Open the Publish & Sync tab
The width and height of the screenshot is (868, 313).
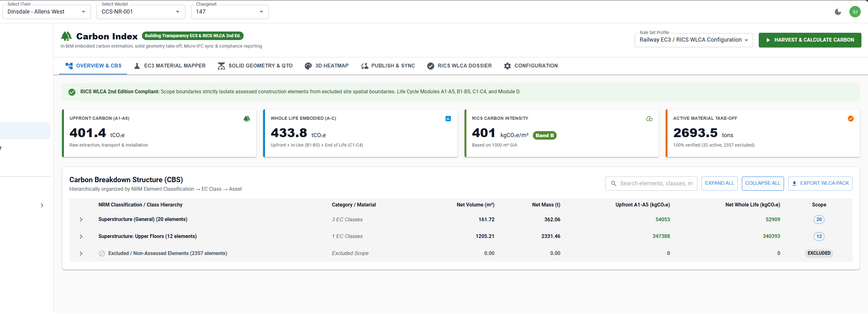click(388, 66)
